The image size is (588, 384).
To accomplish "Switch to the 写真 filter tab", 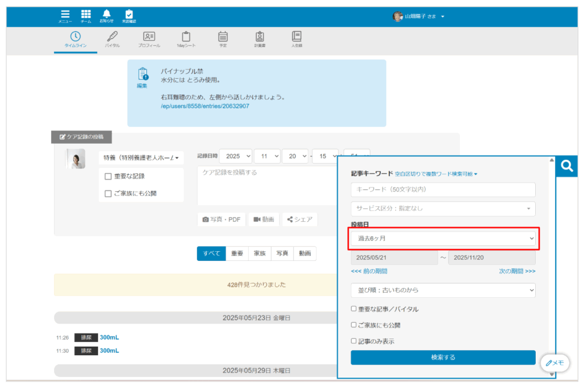I will click(x=282, y=253).
